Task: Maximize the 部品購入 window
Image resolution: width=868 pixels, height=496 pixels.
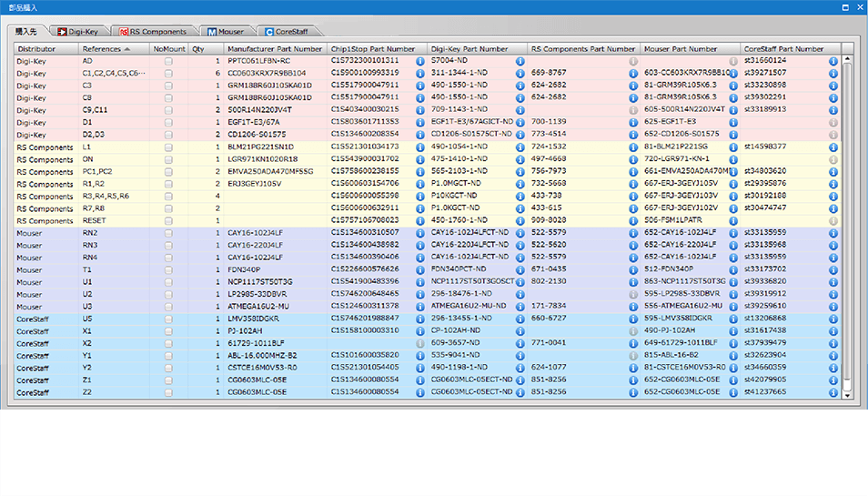Action: coord(845,7)
